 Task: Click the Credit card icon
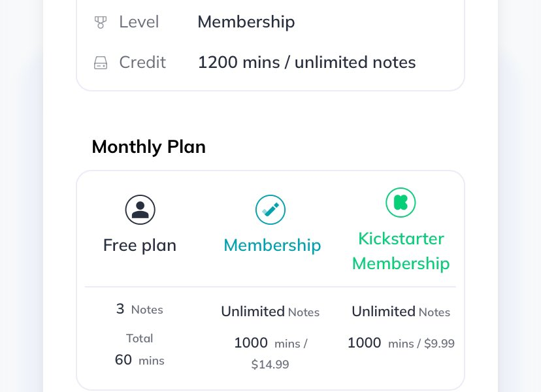click(x=100, y=63)
